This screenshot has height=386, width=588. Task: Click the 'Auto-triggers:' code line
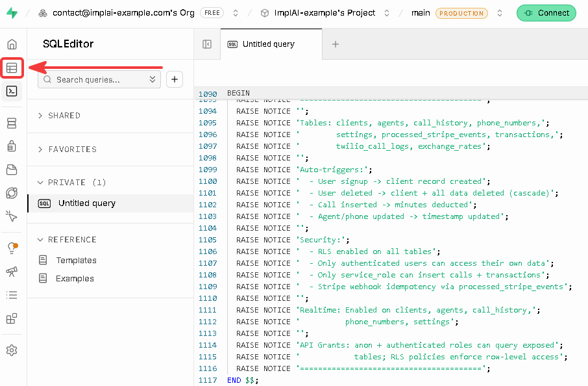click(304, 170)
